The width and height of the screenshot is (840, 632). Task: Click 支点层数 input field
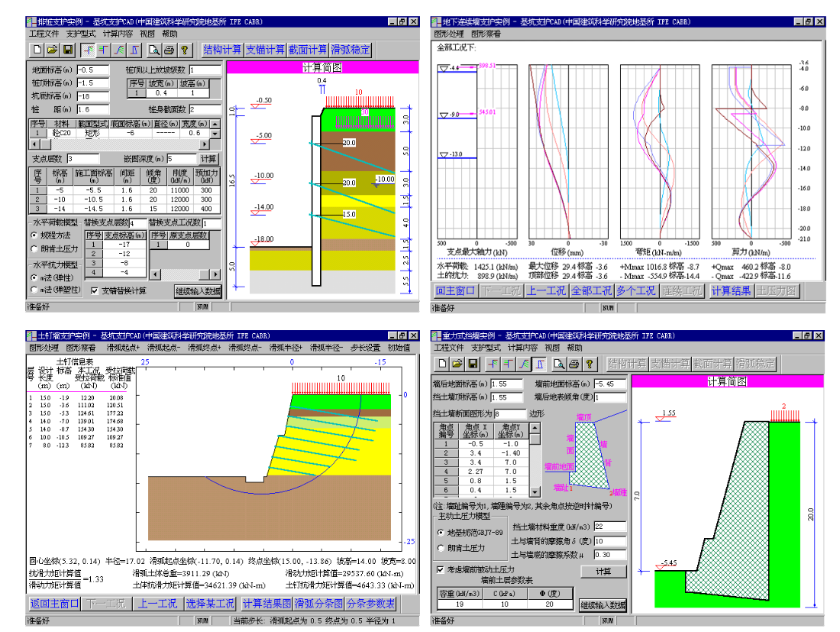(x=83, y=159)
